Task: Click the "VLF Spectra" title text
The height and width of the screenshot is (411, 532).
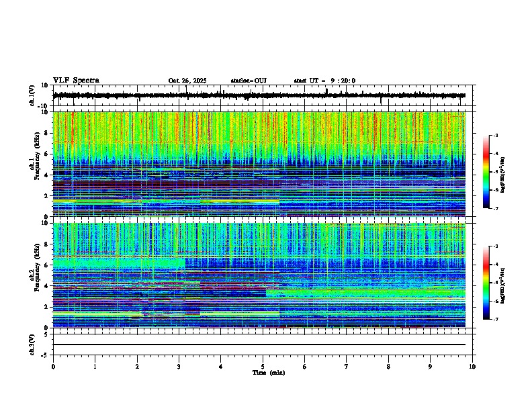Action: (x=76, y=81)
